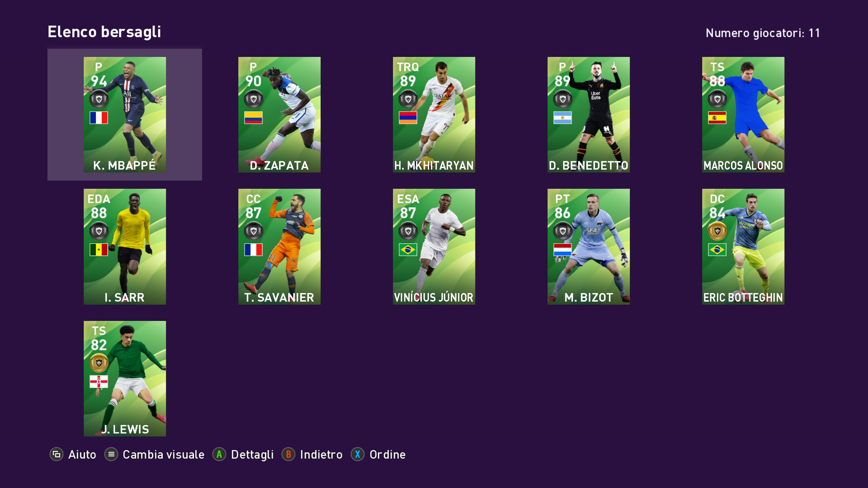This screenshot has width=868, height=488.
Task: Click the black ball badge on Zapata's card
Action: 254,99
